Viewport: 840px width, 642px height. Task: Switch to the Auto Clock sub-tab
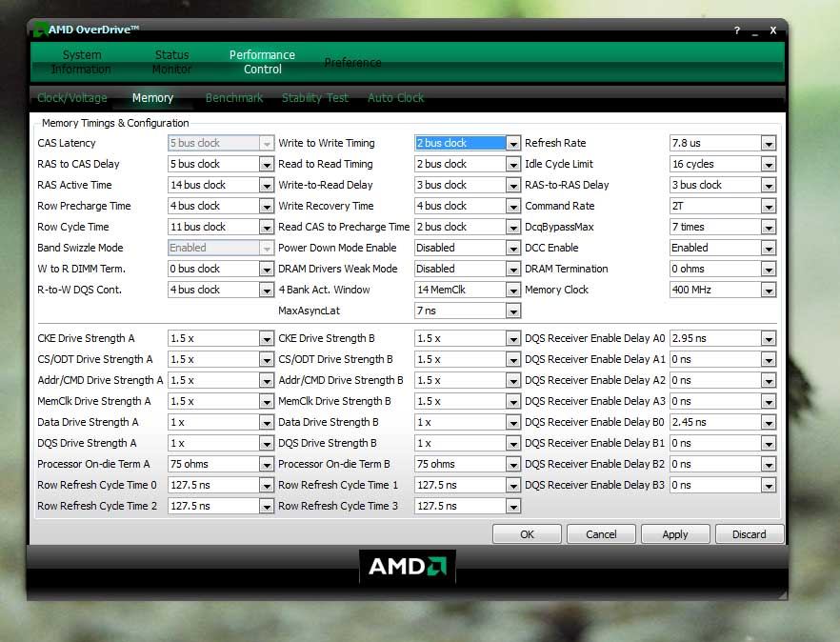coord(395,98)
